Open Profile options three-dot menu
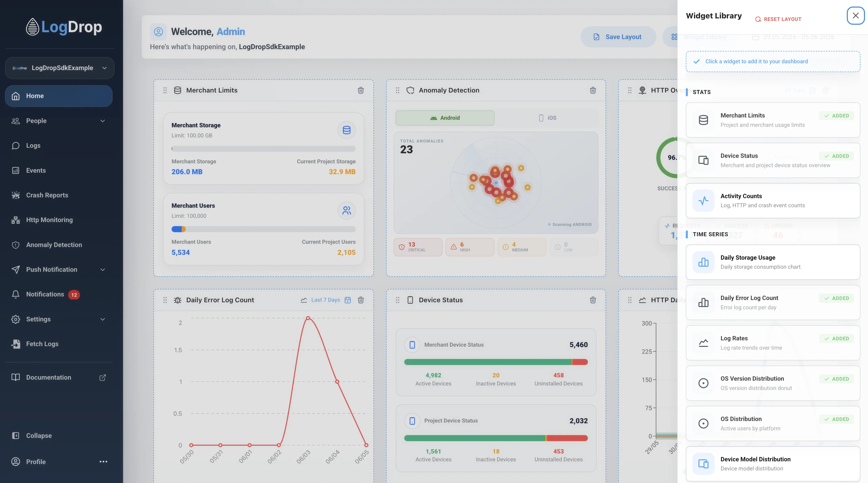The image size is (868, 483). [103, 462]
